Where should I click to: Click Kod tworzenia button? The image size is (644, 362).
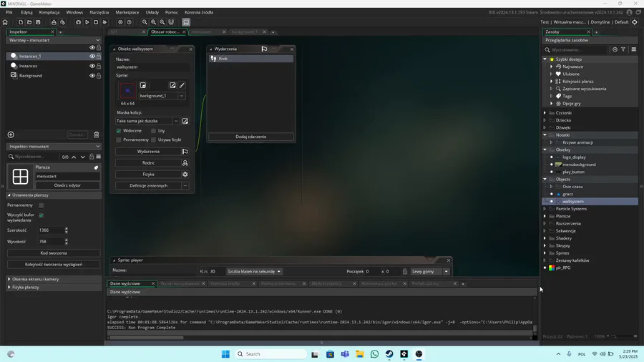point(54,253)
